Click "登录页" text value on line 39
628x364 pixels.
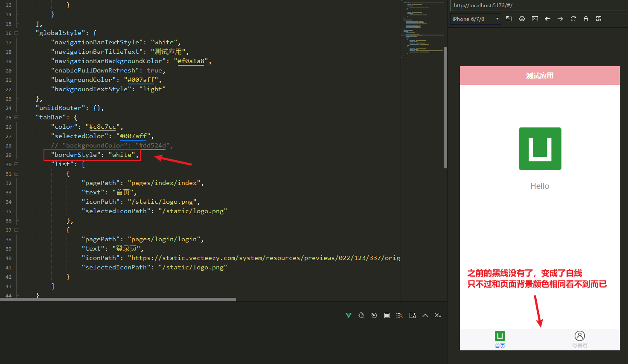click(127, 248)
